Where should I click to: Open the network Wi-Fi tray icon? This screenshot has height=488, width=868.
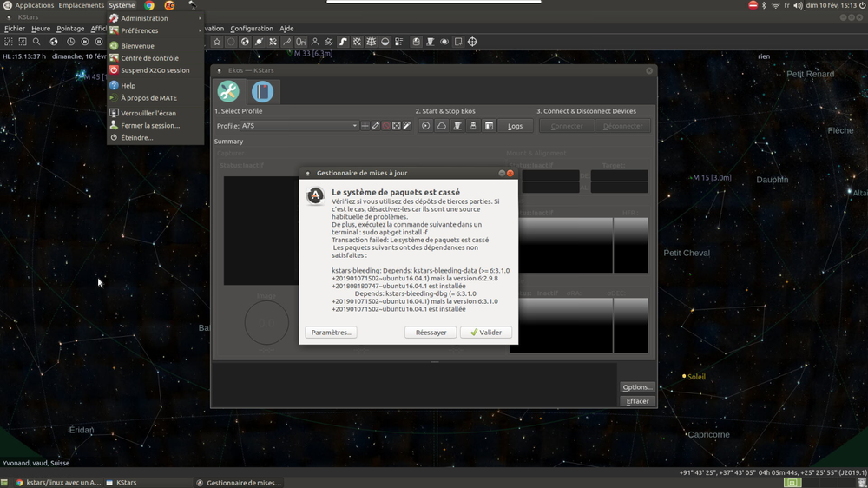(775, 5)
